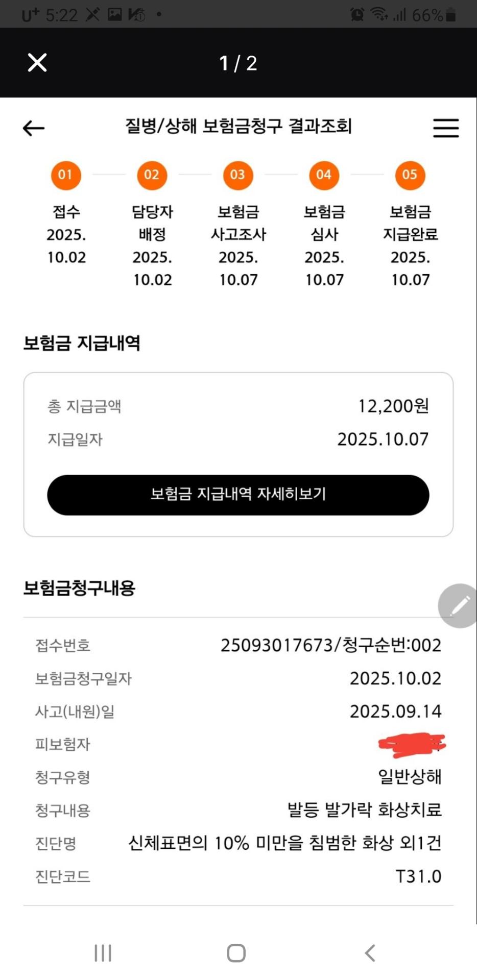Image resolution: width=477 pixels, height=980 pixels.
Task: Tap the 질병/상해 보험금청구 결과조회 title
Action: 238,126
